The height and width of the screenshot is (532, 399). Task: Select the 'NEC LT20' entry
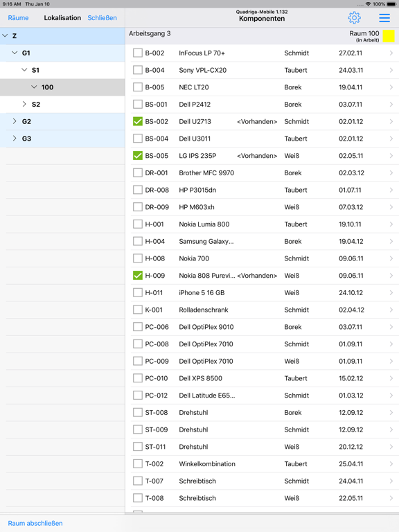click(x=194, y=87)
